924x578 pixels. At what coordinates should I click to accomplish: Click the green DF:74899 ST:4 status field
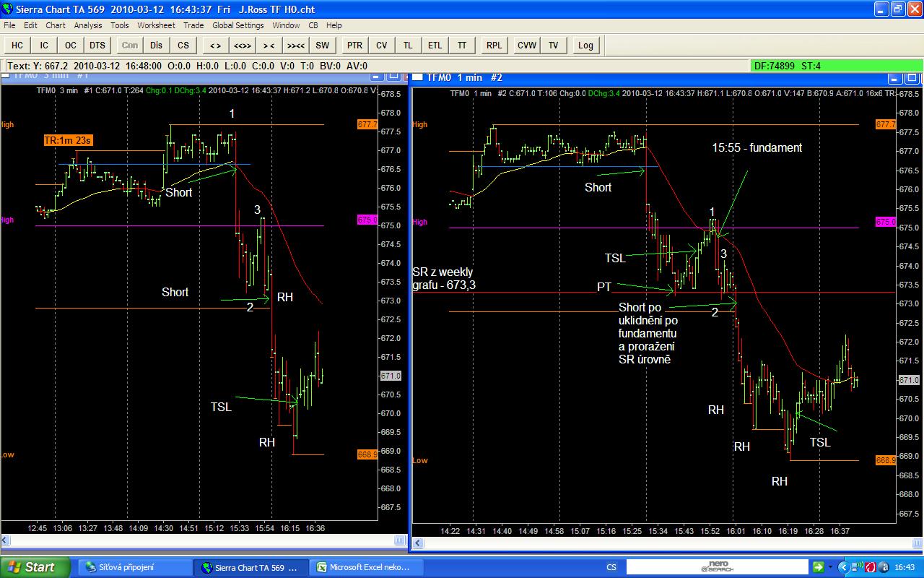tap(837, 66)
